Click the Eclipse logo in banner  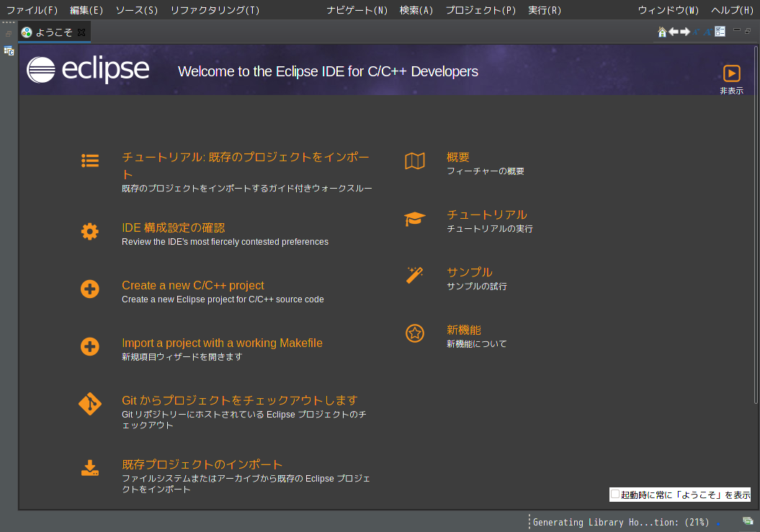click(88, 70)
